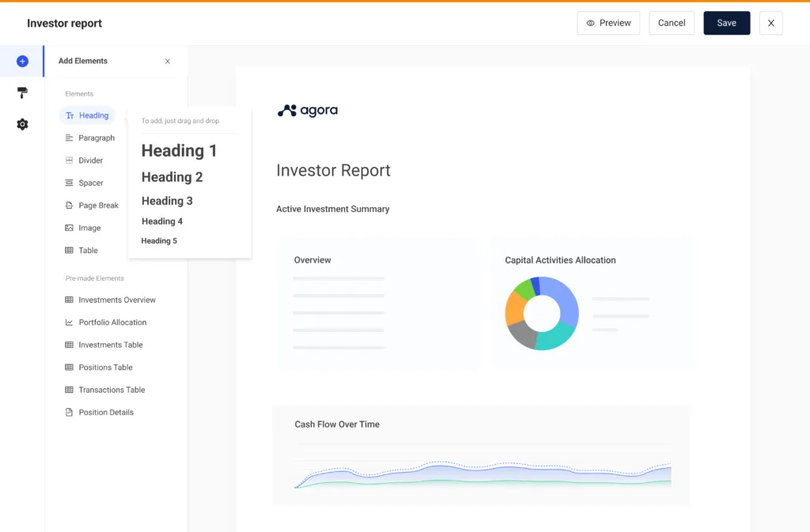Open the Add Elements plus icon
The width and height of the screenshot is (810, 532).
pyautogui.click(x=22, y=61)
